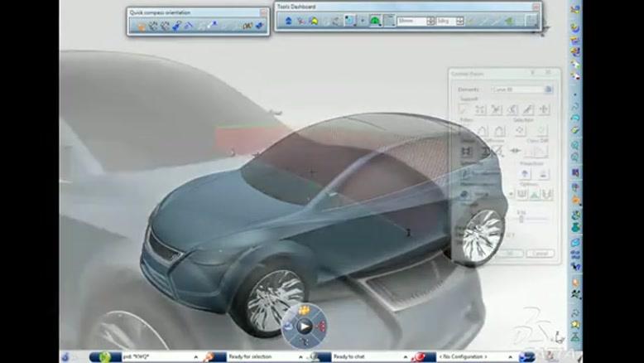Click Cancel in the Control Points dialog
Viewport: 644px width, 363px height.
(539, 253)
